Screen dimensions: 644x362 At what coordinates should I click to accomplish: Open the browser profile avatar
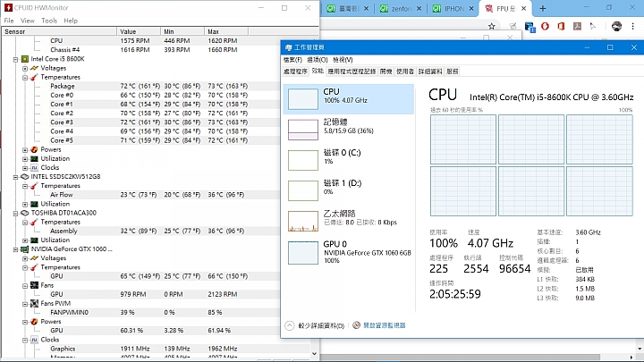[x=616, y=26]
